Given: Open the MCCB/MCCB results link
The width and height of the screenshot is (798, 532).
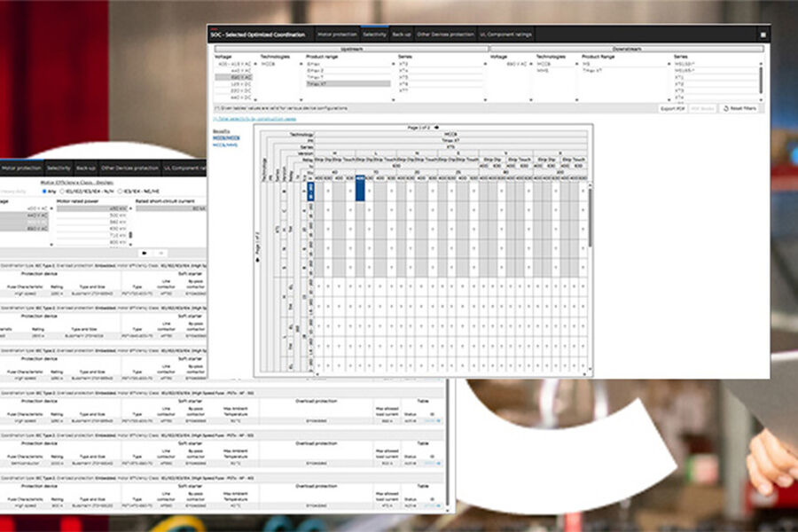Looking at the screenshot, I should (x=225, y=137).
